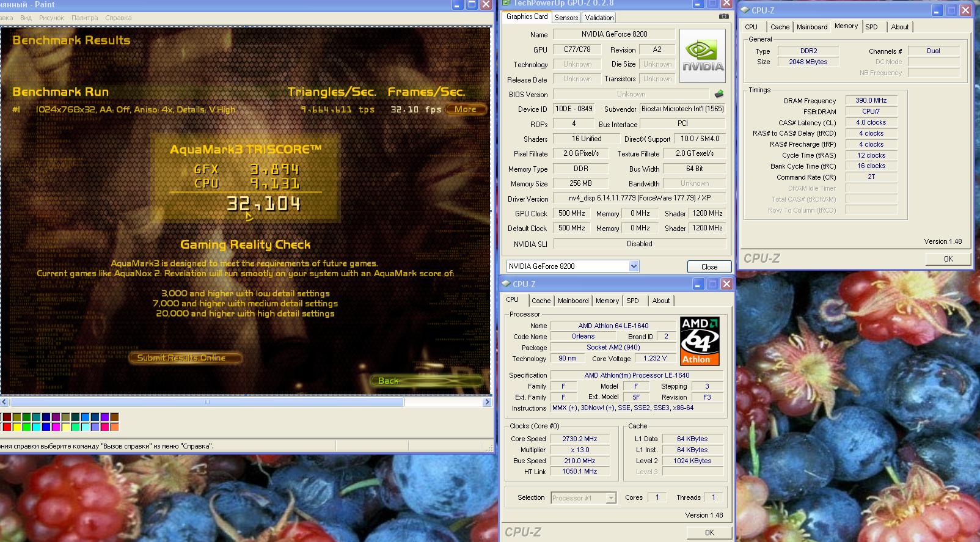Click the DRAM Frequency value 390.0 MHz
Image resolution: width=980 pixels, height=542 pixels.
click(871, 100)
